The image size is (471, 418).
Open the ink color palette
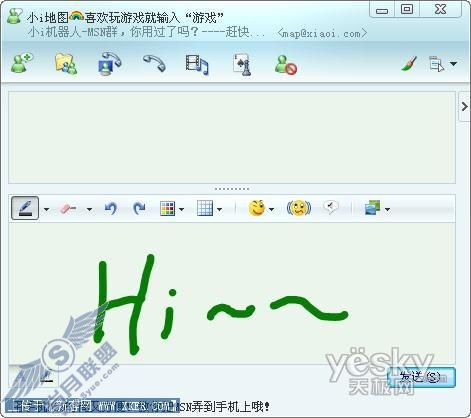pyautogui.click(x=168, y=209)
